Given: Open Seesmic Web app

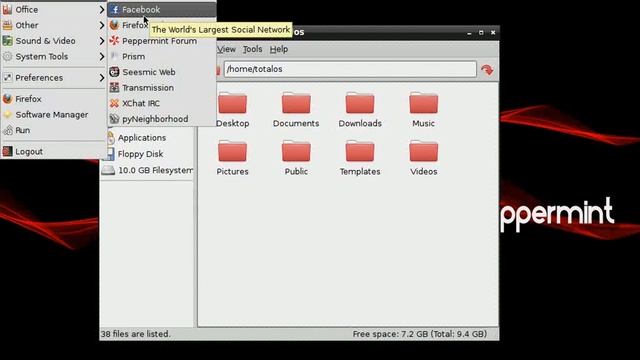Looking at the screenshot, I should point(162,72).
